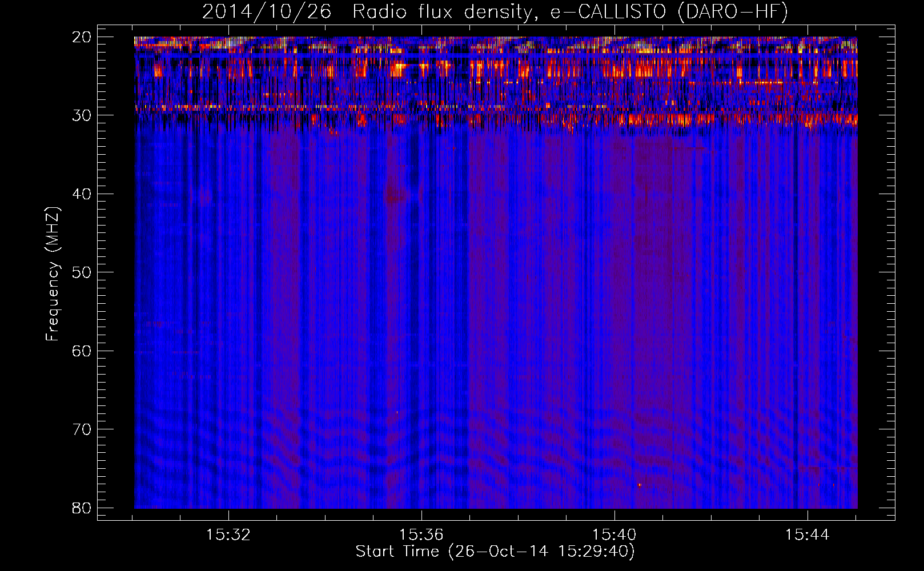Click the 'Frequency (MHZ)' axis label
The image size is (924, 571).
(53, 274)
